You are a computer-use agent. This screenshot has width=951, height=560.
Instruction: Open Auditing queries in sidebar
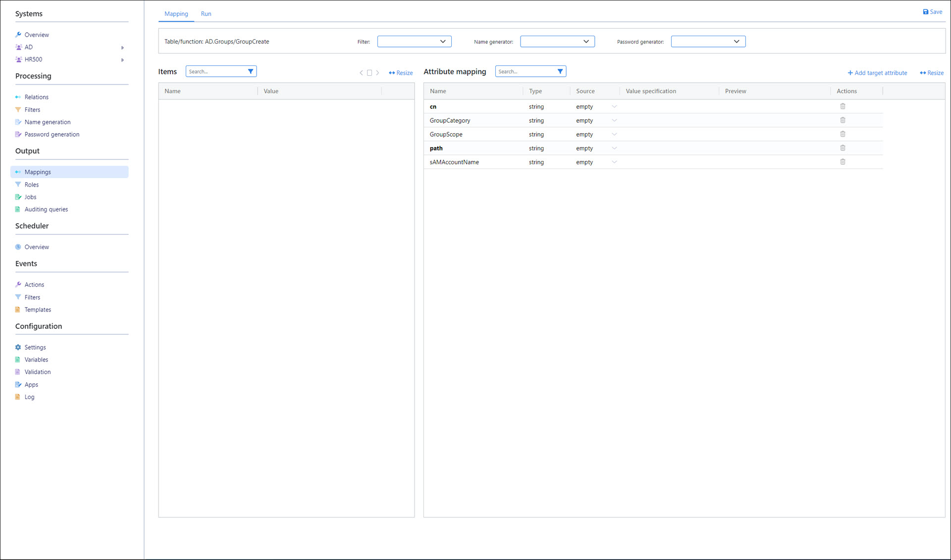[x=46, y=209]
